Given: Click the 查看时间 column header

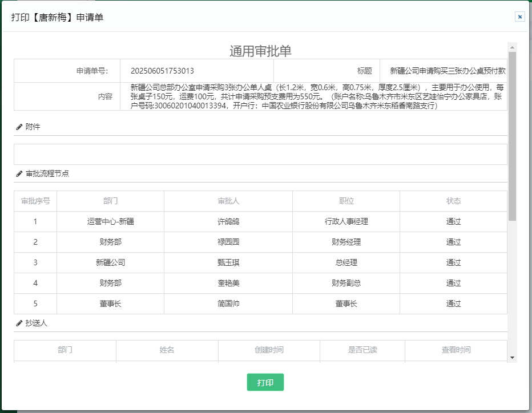Looking at the screenshot, I should 456,350.
